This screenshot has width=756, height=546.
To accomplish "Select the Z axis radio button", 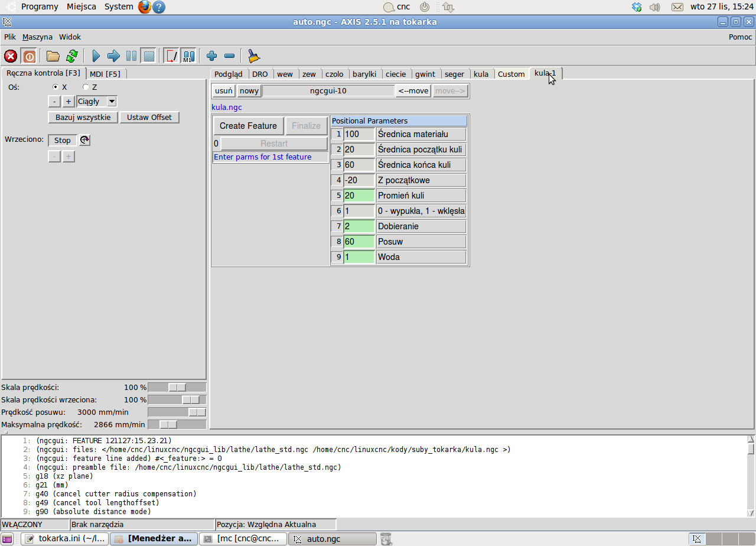I will (x=86, y=87).
